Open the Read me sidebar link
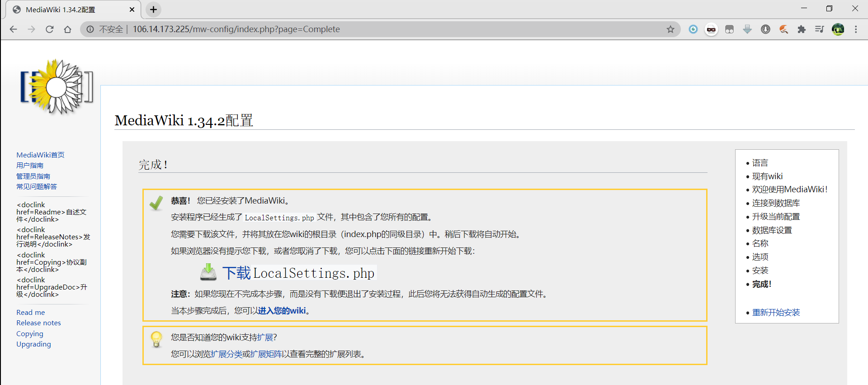Viewport: 868px width, 385px height. pos(31,313)
